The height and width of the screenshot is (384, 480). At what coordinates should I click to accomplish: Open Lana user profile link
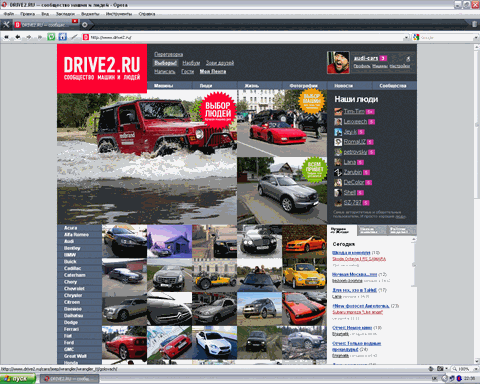[x=350, y=162]
